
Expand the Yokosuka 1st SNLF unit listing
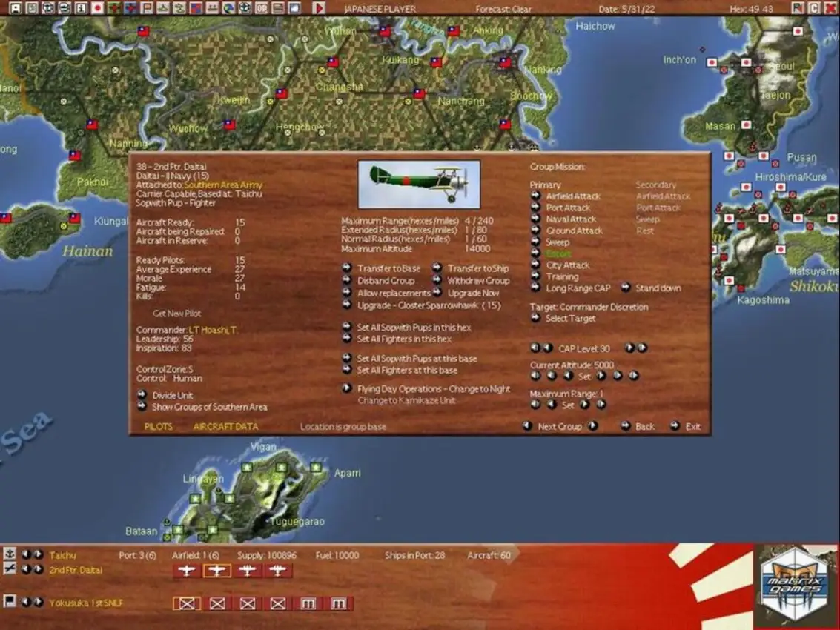point(40,601)
